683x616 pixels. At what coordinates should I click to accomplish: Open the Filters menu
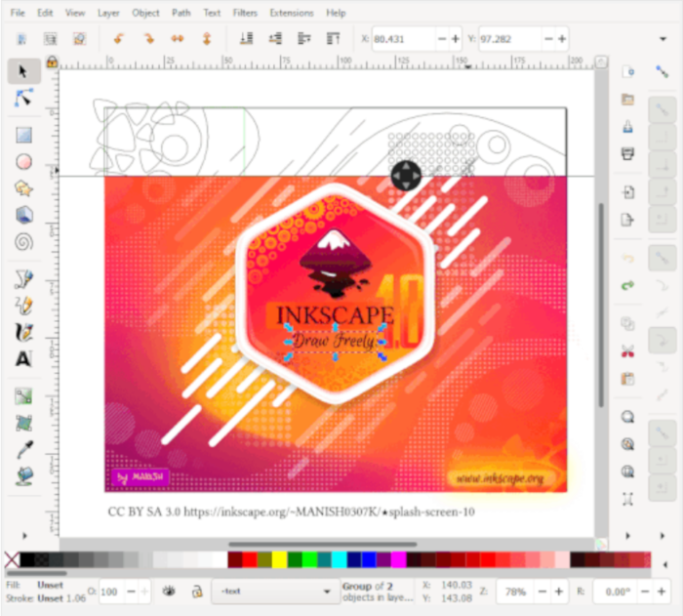(245, 13)
